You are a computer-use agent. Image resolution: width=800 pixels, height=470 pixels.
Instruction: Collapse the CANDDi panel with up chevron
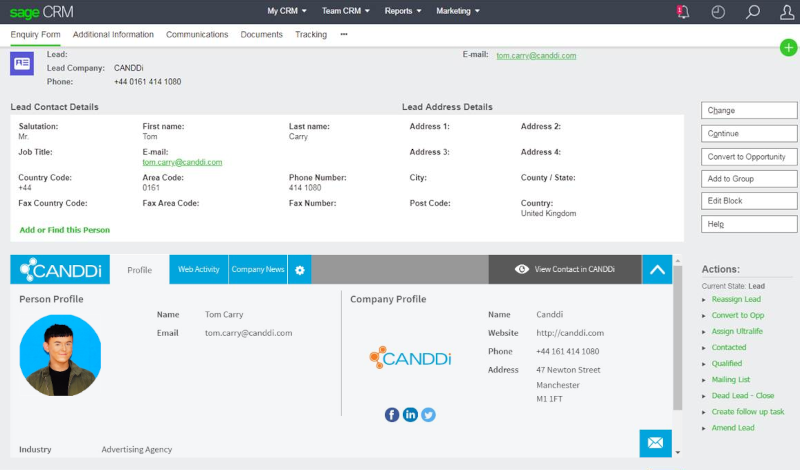point(657,269)
